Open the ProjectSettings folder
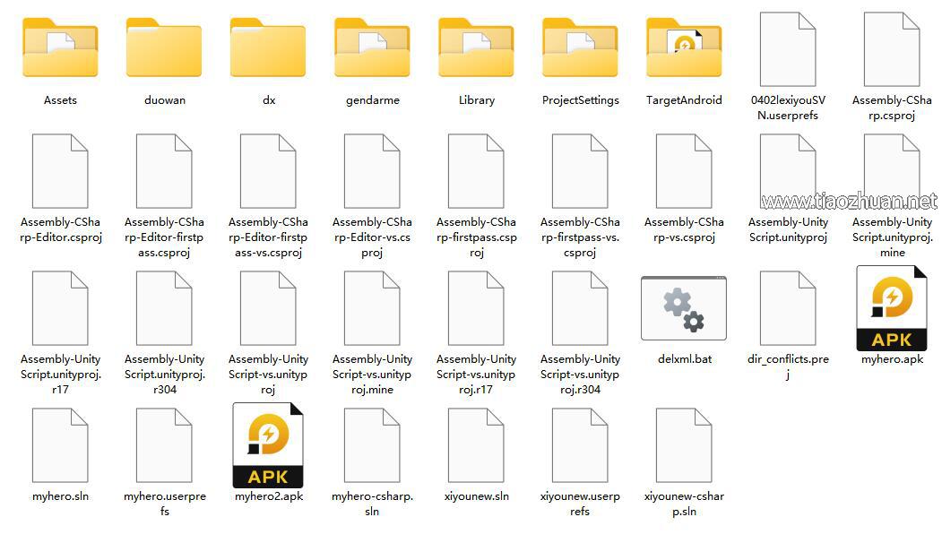This screenshot has width=942, height=560. pos(580,48)
